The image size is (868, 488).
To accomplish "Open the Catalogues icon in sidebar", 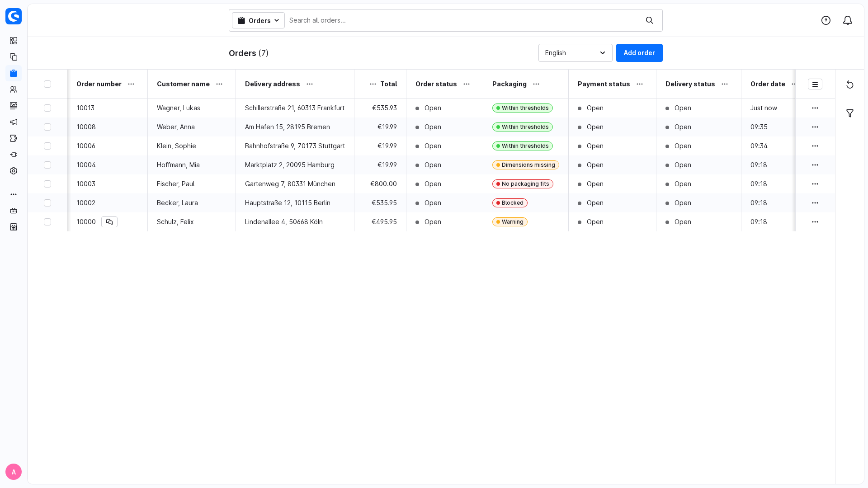I will [14, 57].
